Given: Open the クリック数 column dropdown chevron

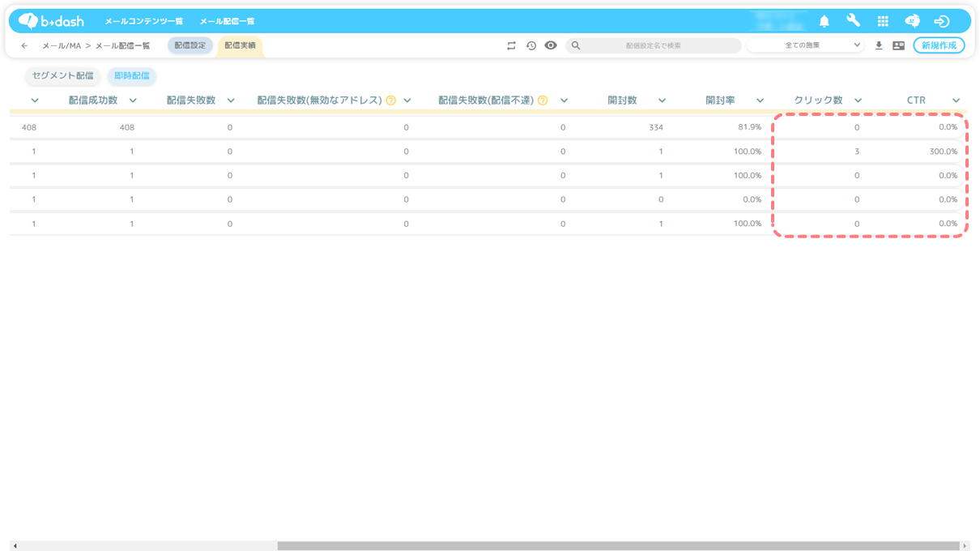Looking at the screenshot, I should point(859,100).
